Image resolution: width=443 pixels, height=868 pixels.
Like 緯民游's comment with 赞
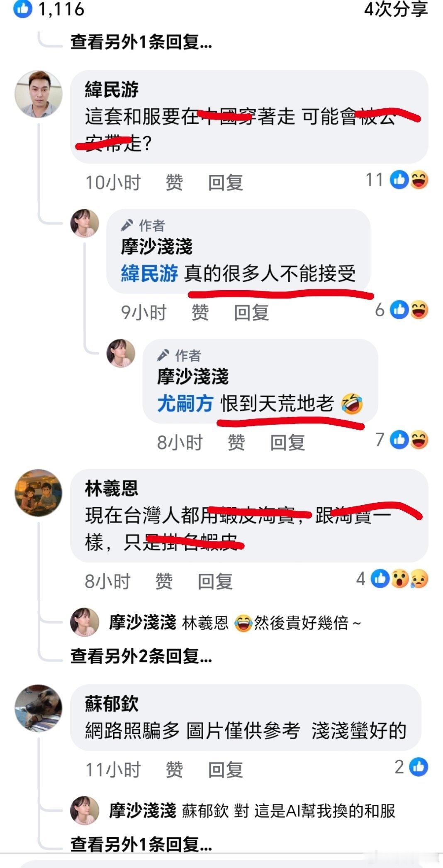(x=174, y=182)
